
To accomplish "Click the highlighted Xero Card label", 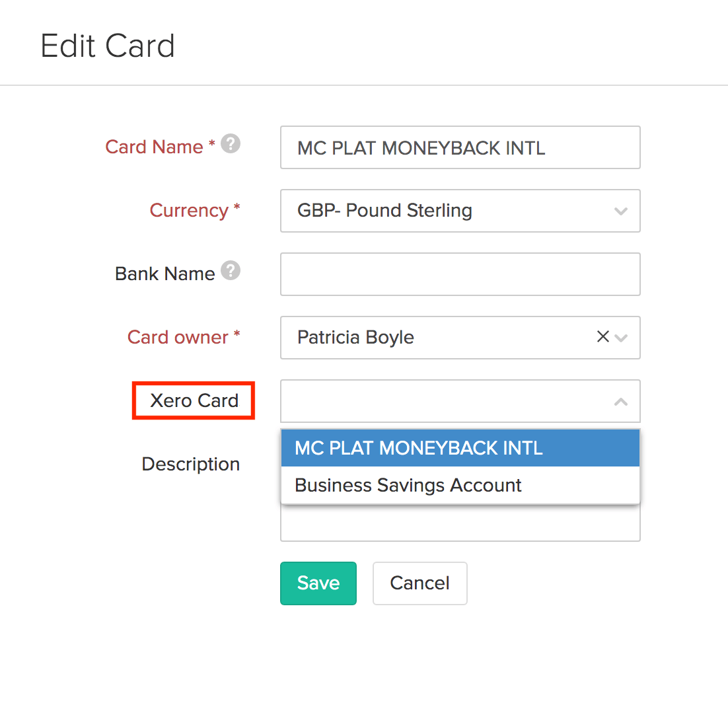I will coord(194,400).
